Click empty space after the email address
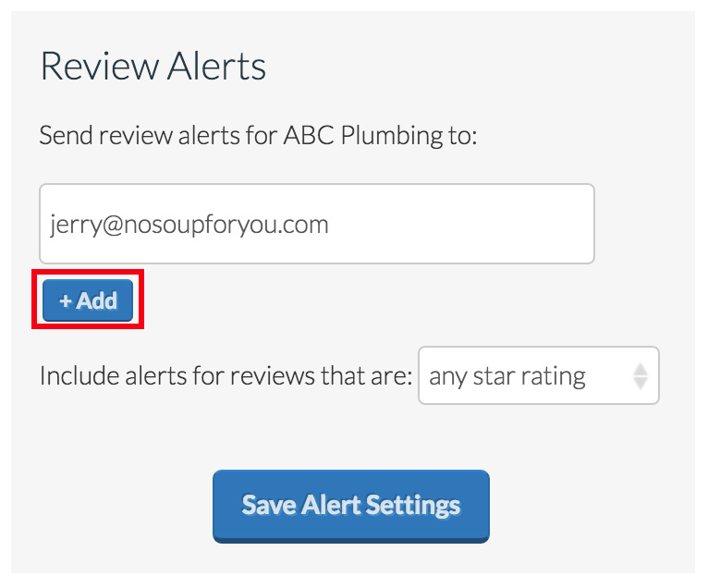The width and height of the screenshot is (708, 588). pyautogui.click(x=462, y=225)
